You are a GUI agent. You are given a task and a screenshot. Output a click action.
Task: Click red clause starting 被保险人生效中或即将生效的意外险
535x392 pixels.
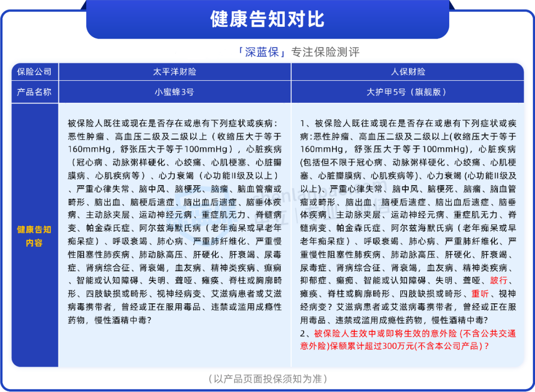pos(408,340)
